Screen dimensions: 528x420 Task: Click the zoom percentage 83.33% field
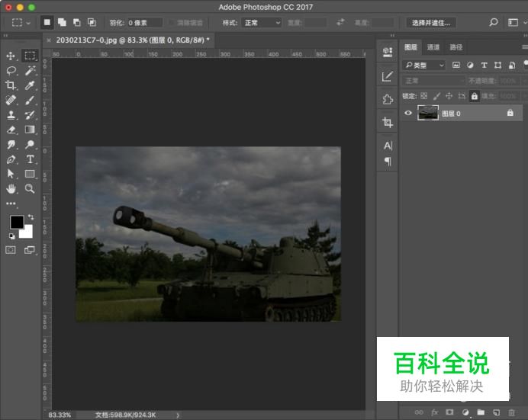[60, 415]
